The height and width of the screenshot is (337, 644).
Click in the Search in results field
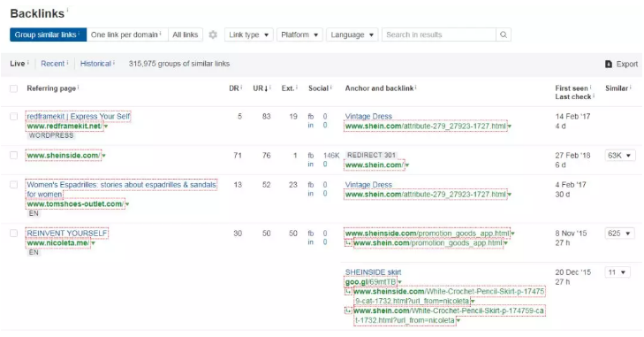tap(439, 34)
